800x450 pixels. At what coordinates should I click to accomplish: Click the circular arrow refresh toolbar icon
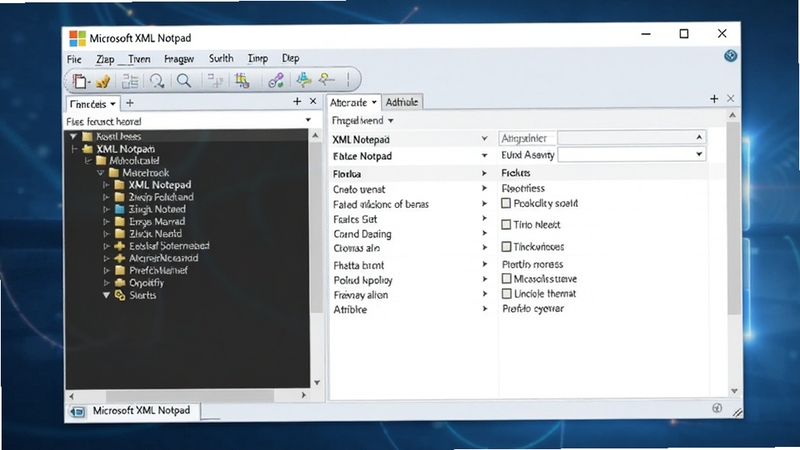[x=157, y=81]
